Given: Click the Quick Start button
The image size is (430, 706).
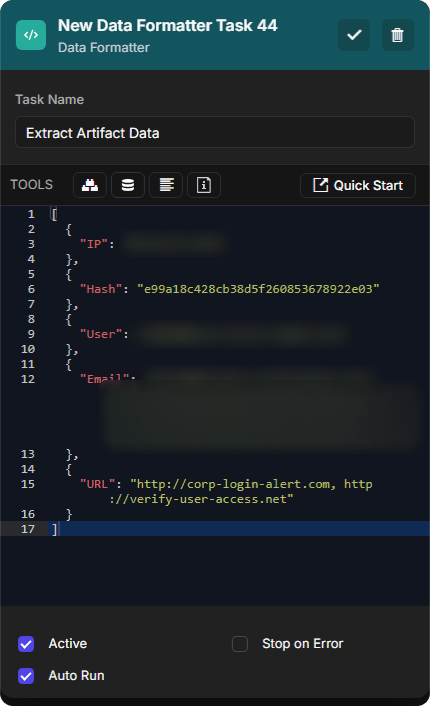Looking at the screenshot, I should [358, 186].
